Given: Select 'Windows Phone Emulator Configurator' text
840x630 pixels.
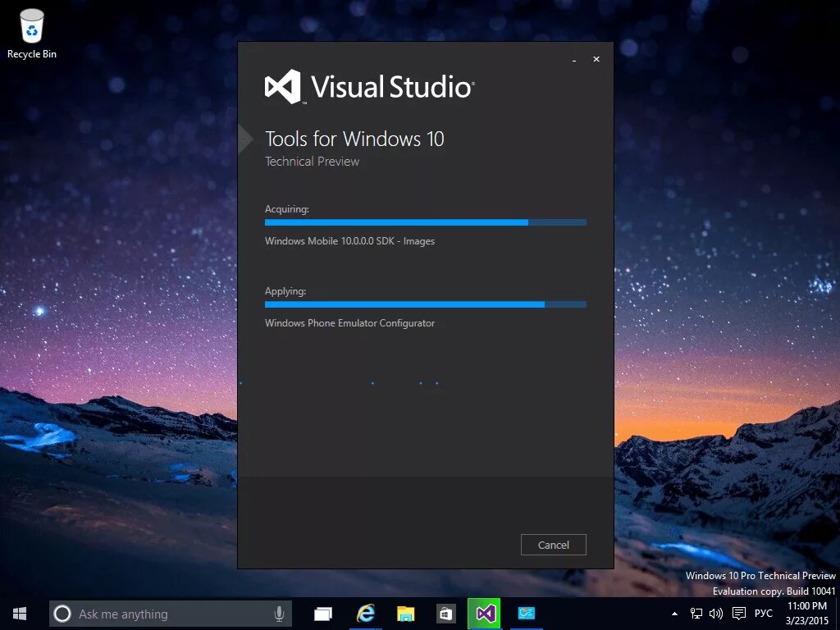Looking at the screenshot, I should pyautogui.click(x=349, y=323).
